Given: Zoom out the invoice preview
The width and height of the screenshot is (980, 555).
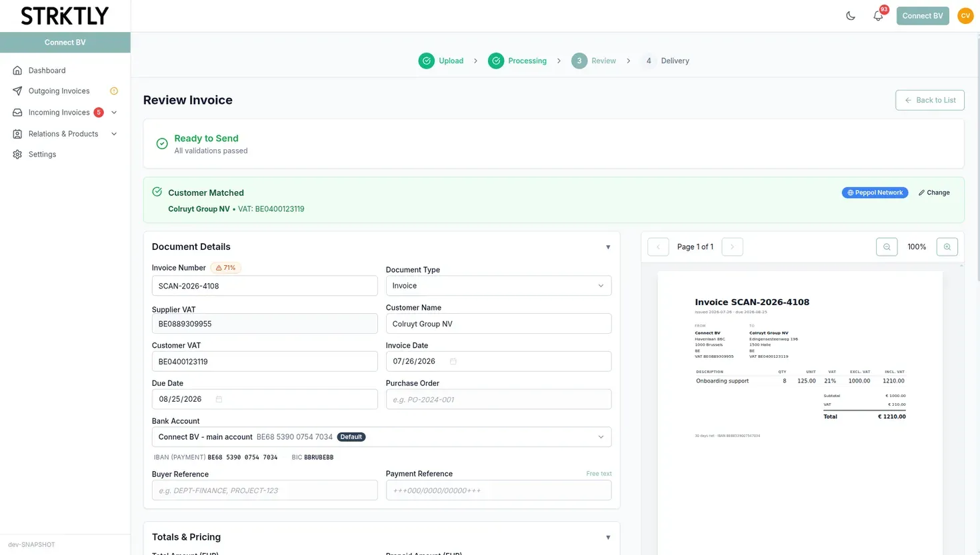Looking at the screenshot, I should (x=887, y=247).
